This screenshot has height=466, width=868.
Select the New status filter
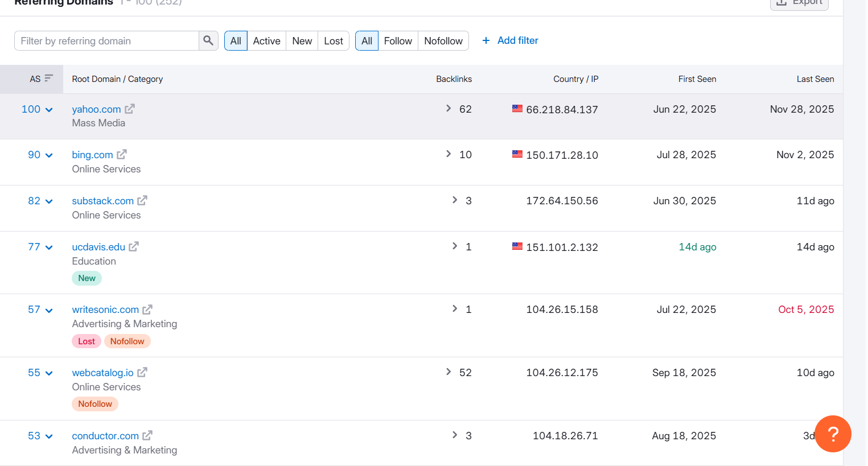pyautogui.click(x=302, y=40)
